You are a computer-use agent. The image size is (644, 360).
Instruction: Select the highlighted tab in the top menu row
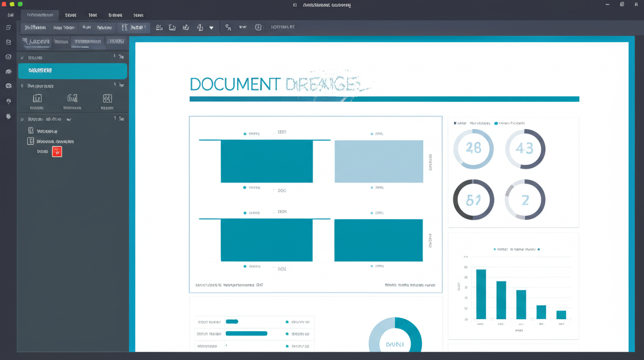tap(40, 15)
